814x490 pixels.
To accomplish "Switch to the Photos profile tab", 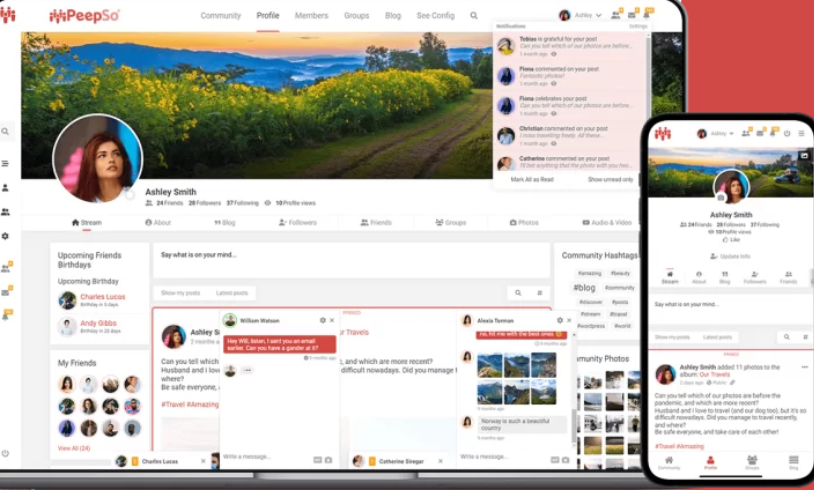I will 524,222.
